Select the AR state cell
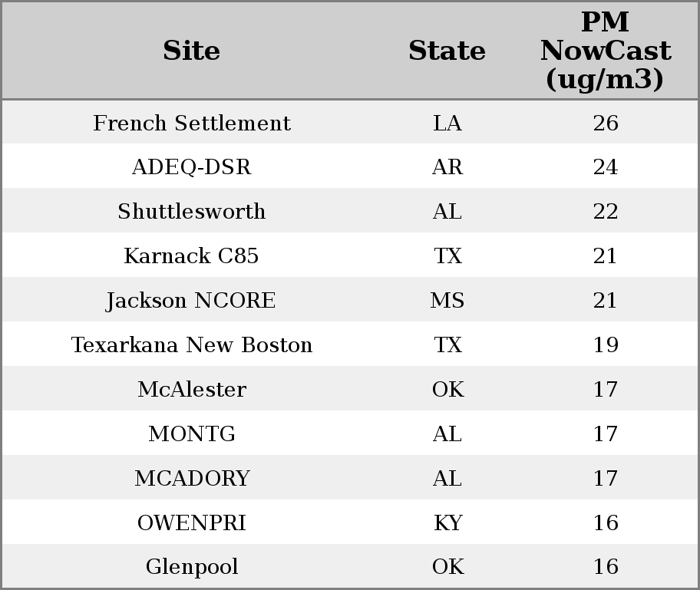 pyautogui.click(x=447, y=167)
